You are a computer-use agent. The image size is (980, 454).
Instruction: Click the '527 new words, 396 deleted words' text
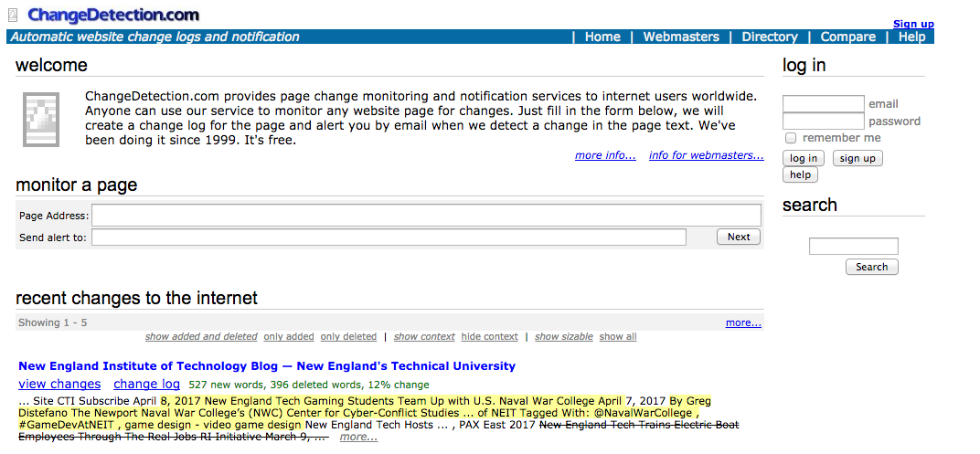pos(275,385)
